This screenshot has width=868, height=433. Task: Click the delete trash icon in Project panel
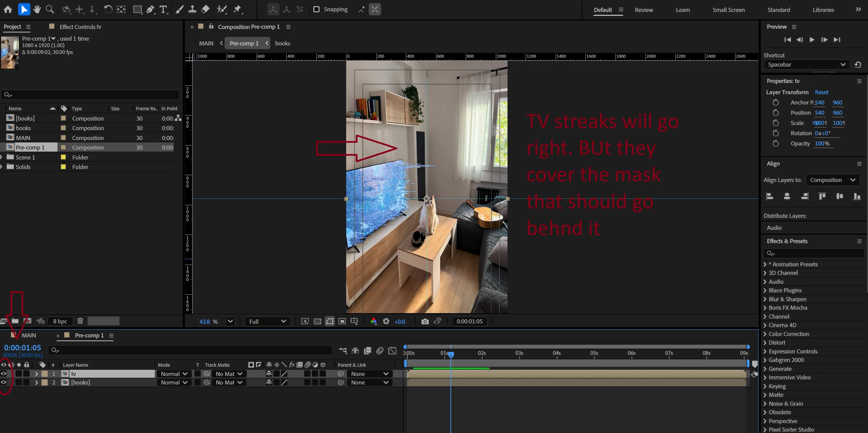pos(80,321)
